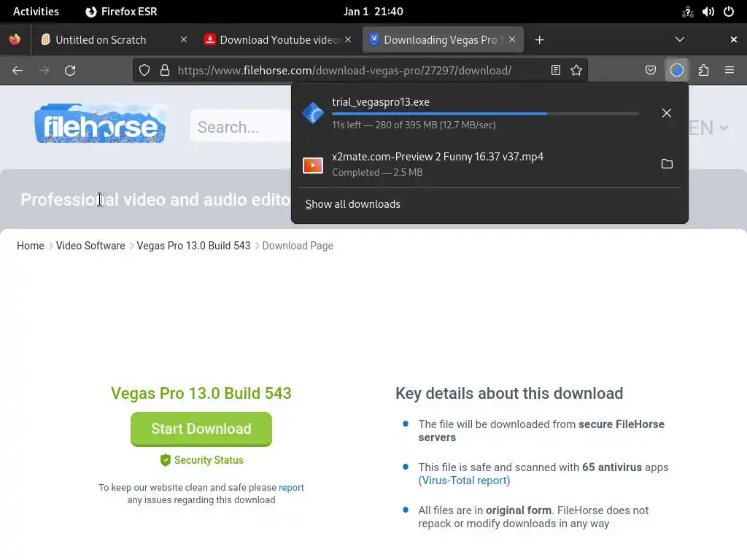The height and width of the screenshot is (560, 747).
Task: Open the Activities overview
Action: pos(36,12)
